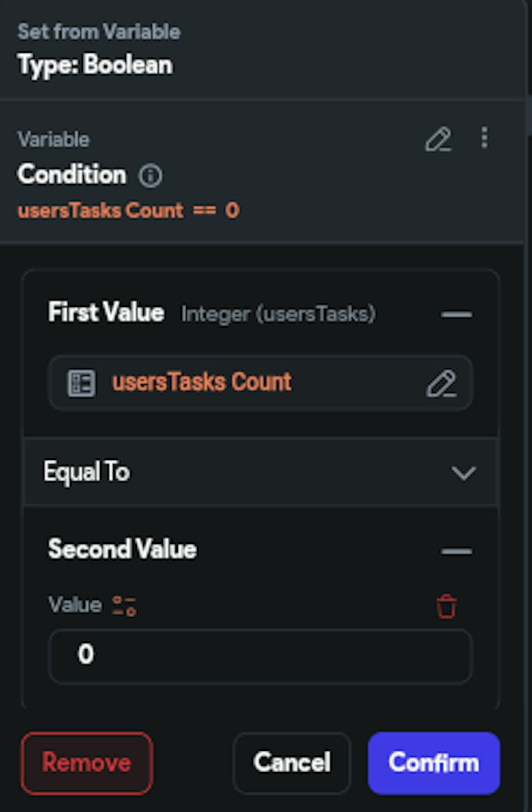Open the Equal To operator dropdown
This screenshot has height=812, width=532.
[260, 472]
